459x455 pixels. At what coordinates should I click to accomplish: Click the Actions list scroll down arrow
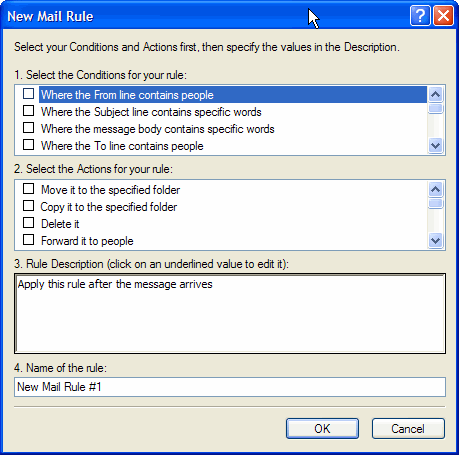435,241
